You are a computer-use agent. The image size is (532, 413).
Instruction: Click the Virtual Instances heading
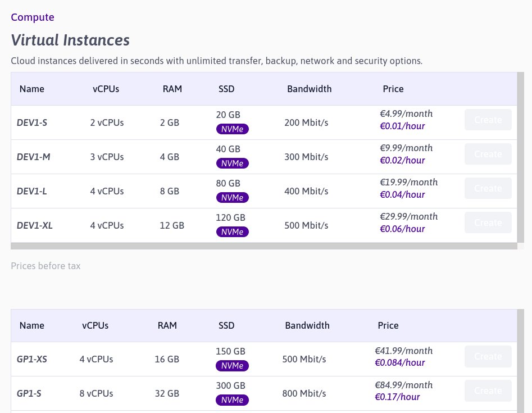click(x=70, y=40)
